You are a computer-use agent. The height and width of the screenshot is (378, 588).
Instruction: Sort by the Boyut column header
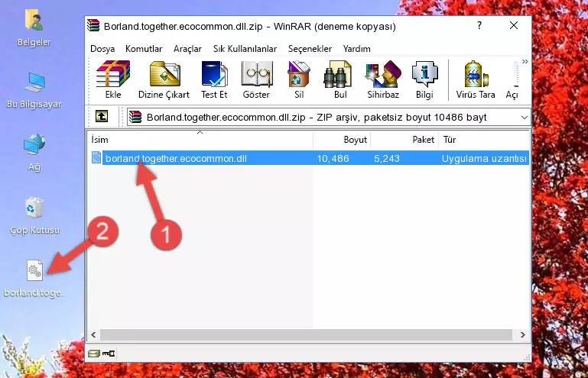[x=342, y=140]
